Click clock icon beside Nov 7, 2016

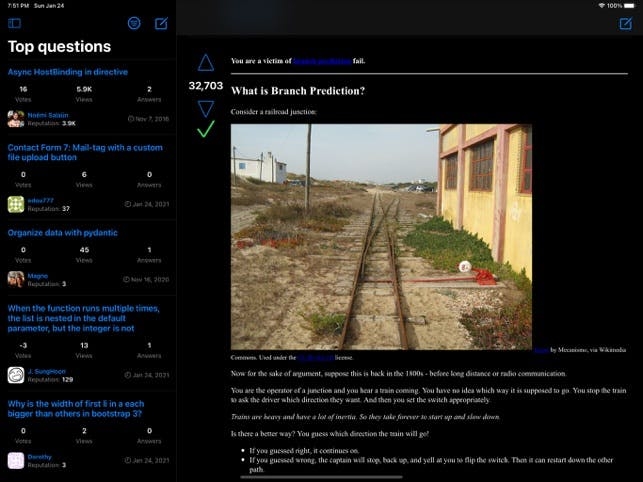[x=131, y=119]
